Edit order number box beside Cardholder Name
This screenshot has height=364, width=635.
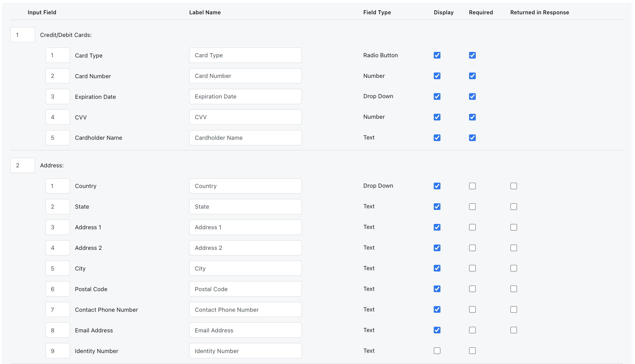[58, 138]
